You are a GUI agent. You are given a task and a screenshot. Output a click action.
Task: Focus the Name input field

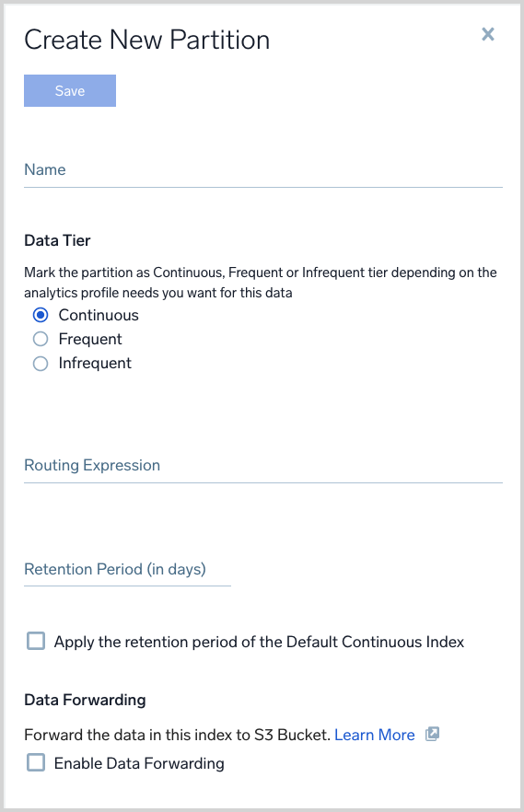[x=263, y=169]
